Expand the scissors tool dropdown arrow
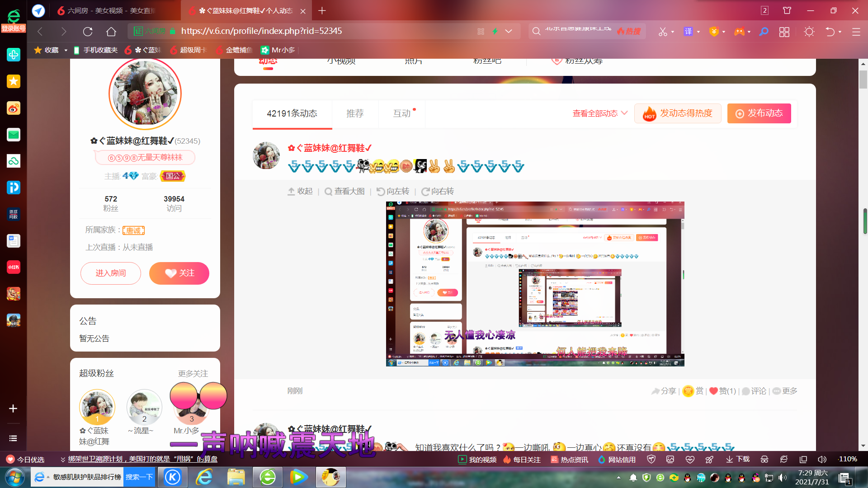Screen dimensions: 868x488 (x=673, y=32)
